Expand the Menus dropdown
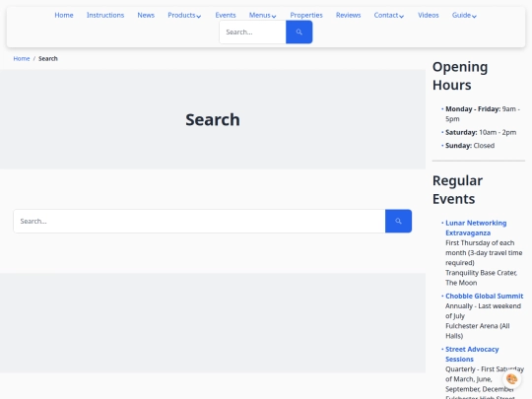 tap(263, 15)
